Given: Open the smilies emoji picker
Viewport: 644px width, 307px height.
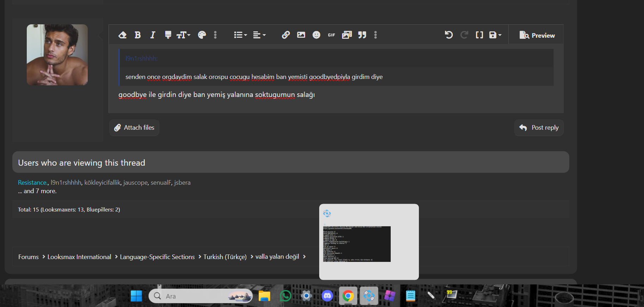Looking at the screenshot, I should point(316,35).
